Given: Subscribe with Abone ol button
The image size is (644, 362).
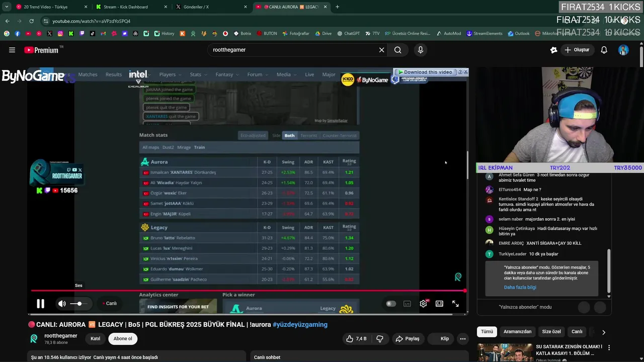Looking at the screenshot, I should [x=123, y=339].
